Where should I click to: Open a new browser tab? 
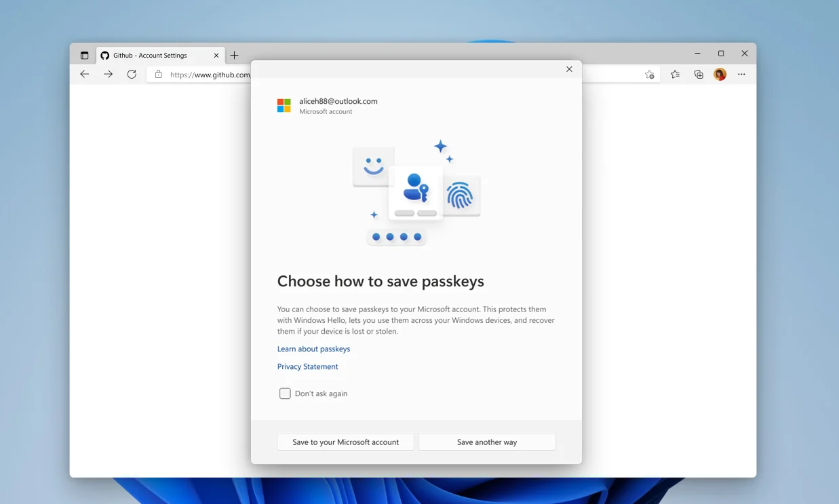pos(235,55)
